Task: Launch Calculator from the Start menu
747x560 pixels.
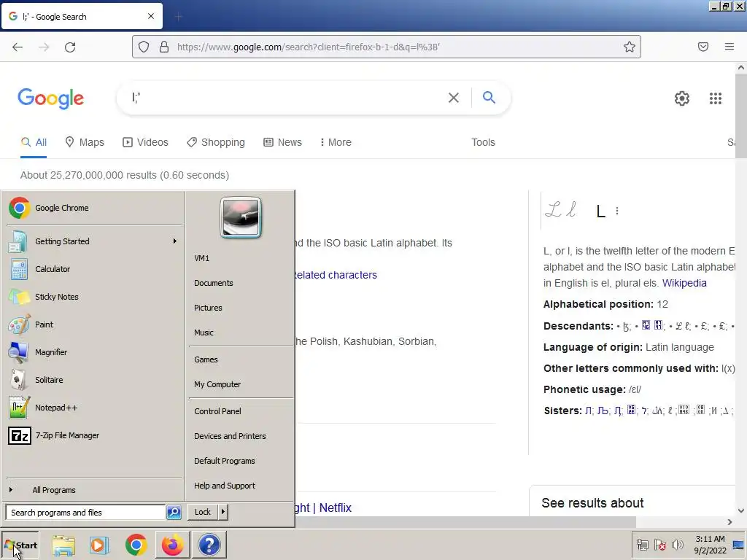Action: (94, 269)
